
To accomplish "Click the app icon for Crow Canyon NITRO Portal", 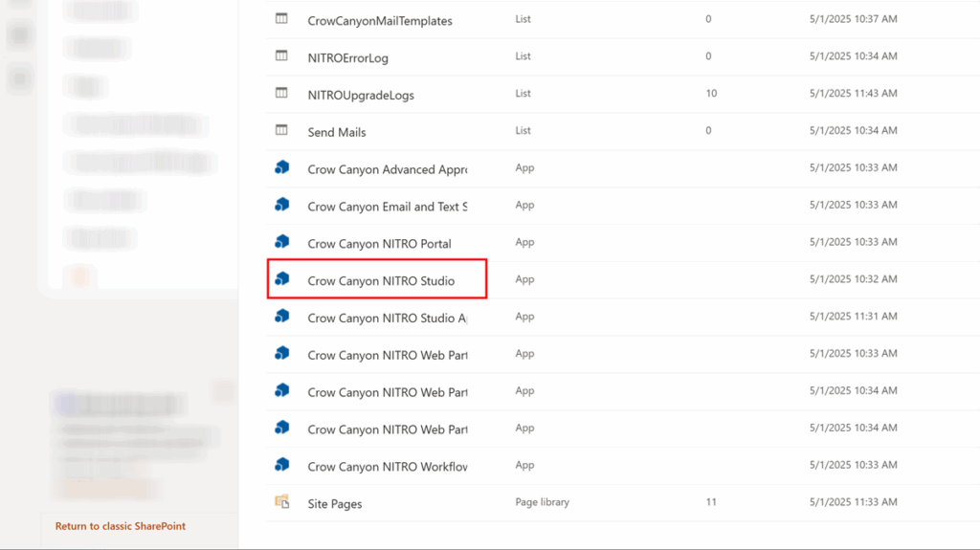I will (x=282, y=242).
